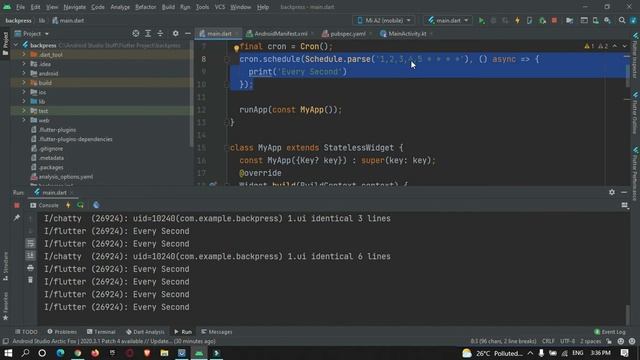Open Microsoft Edge from the taskbar
The height and width of the screenshot is (360, 640).
[x=60, y=353]
